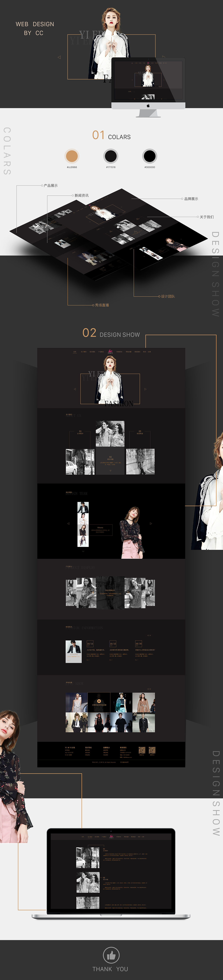Click 登录 link in main mockup navbar

pyautogui.click(x=144, y=352)
